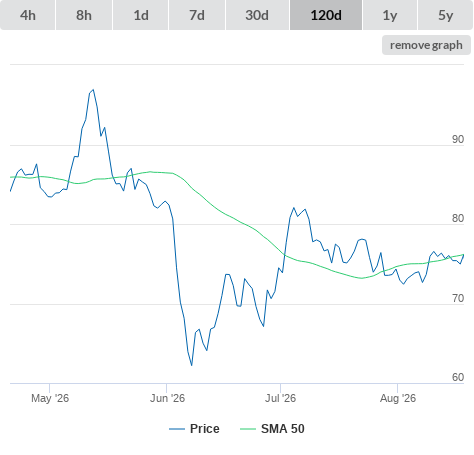Open the 5y time range

445,15
